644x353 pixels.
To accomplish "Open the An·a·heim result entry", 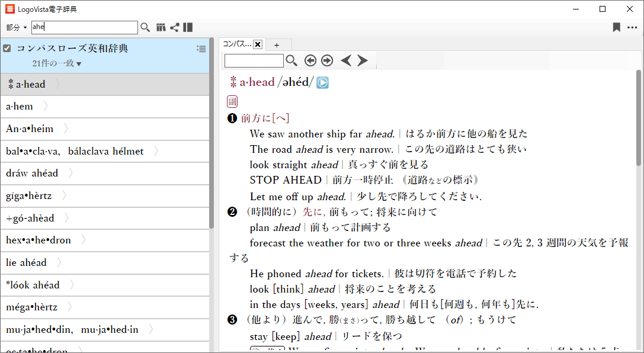I will 30,129.
